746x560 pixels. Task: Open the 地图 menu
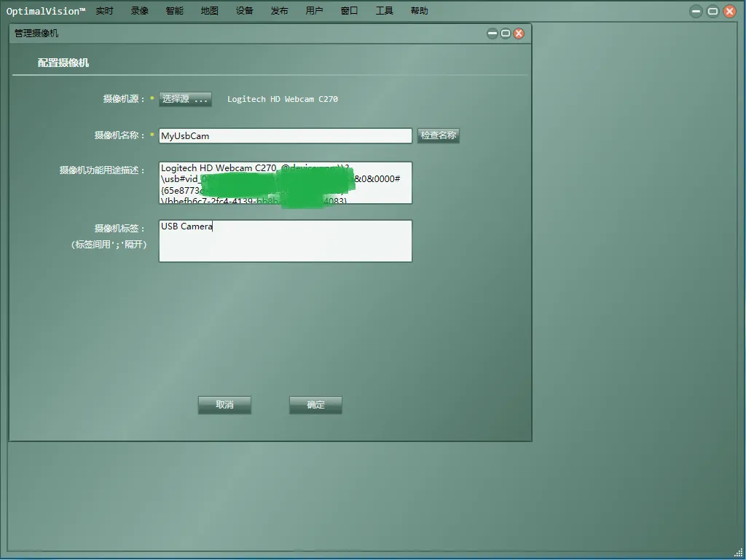209,11
